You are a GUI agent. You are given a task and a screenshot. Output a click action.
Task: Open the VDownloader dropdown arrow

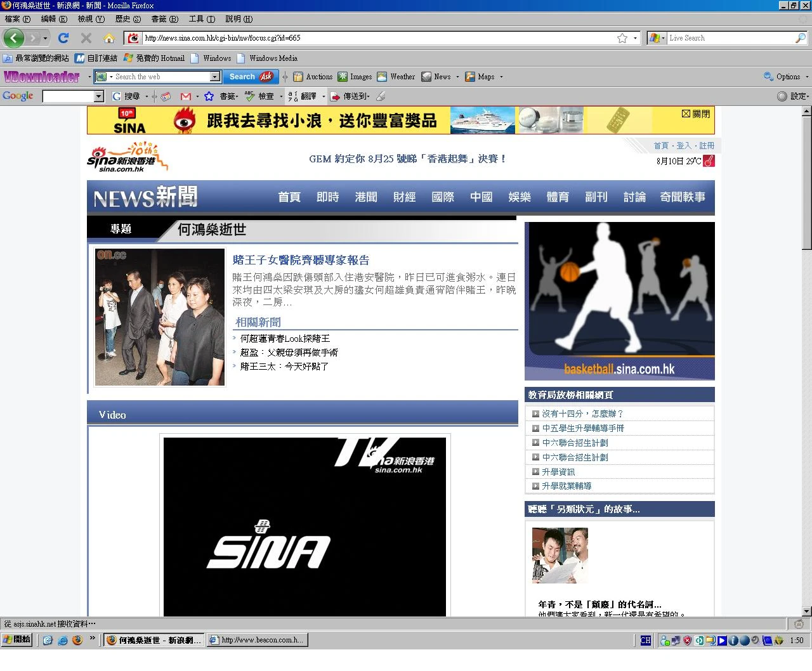pos(89,77)
